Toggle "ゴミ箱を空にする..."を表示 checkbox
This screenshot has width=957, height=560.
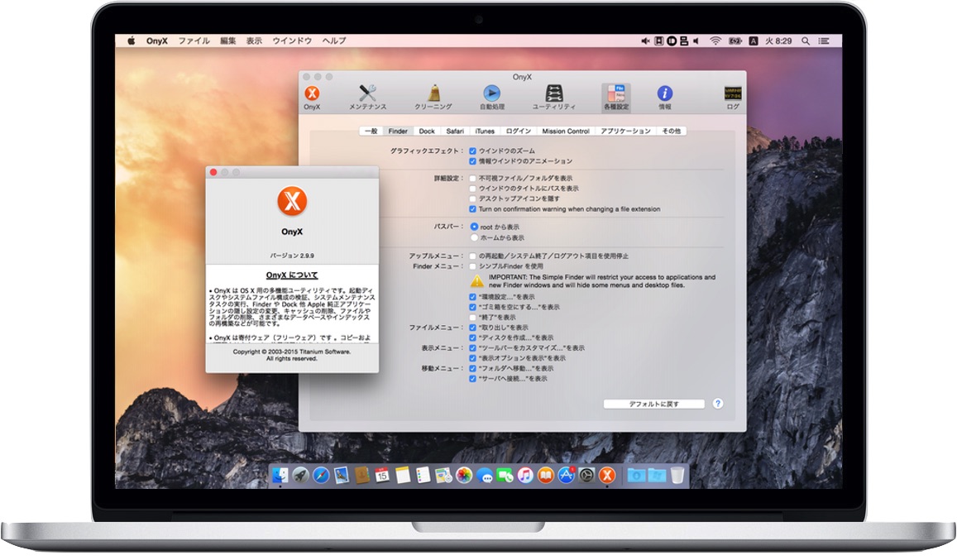[x=472, y=307]
